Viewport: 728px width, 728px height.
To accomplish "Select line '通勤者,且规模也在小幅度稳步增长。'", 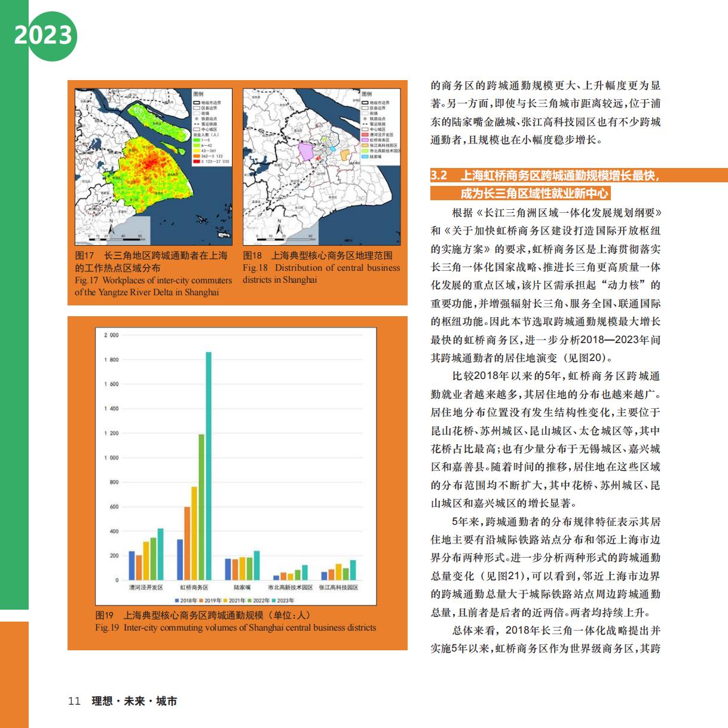I will click(x=518, y=140).
